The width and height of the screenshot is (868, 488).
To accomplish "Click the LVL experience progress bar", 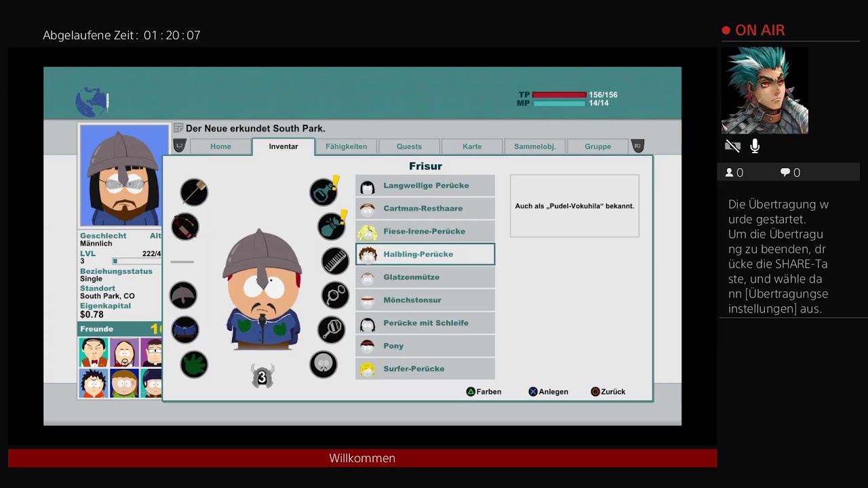I will click(138, 261).
